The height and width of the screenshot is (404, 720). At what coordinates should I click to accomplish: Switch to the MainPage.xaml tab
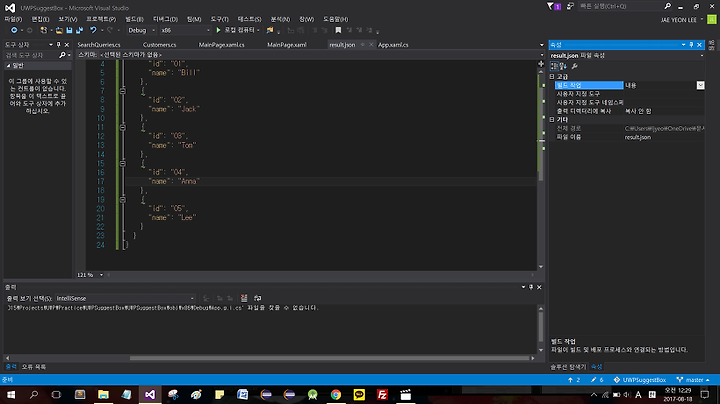point(287,45)
